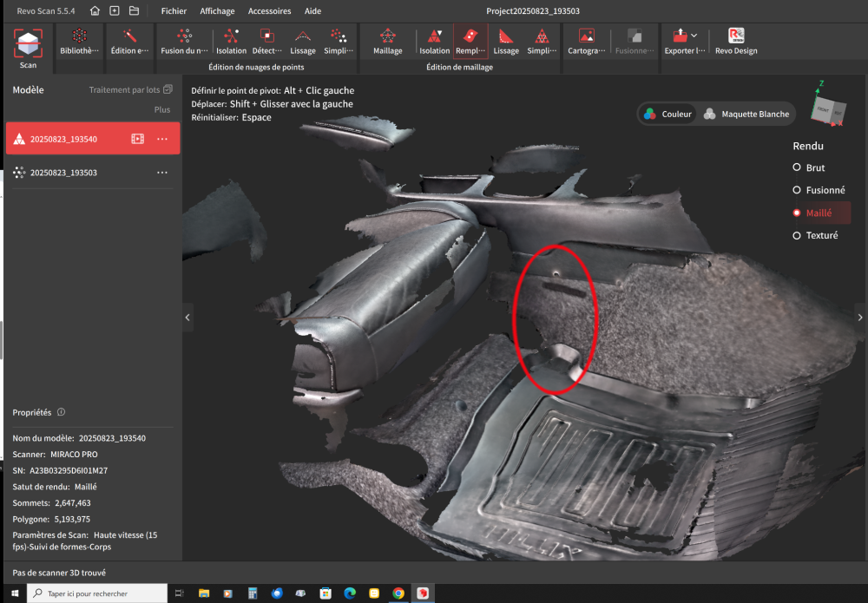Click status text Pas de scanner 3D trouvé
Viewport: 868px width, 603px height.
pyautogui.click(x=59, y=573)
